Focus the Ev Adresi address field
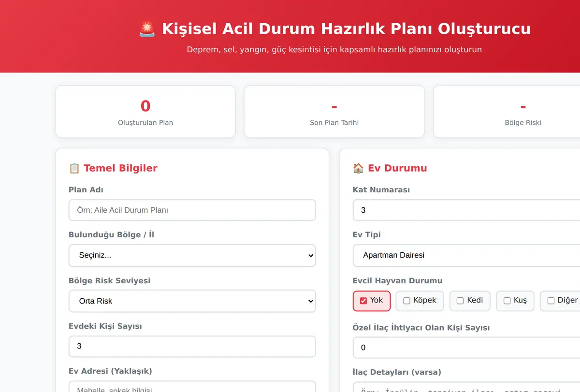The image size is (580, 392). coord(192,387)
